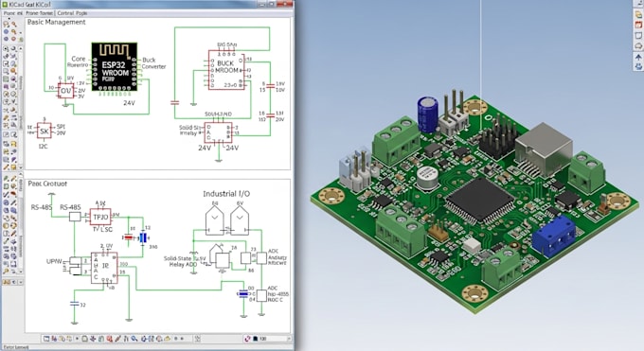
Task: Open the third menu in the menu bar
Action: pos(72,13)
